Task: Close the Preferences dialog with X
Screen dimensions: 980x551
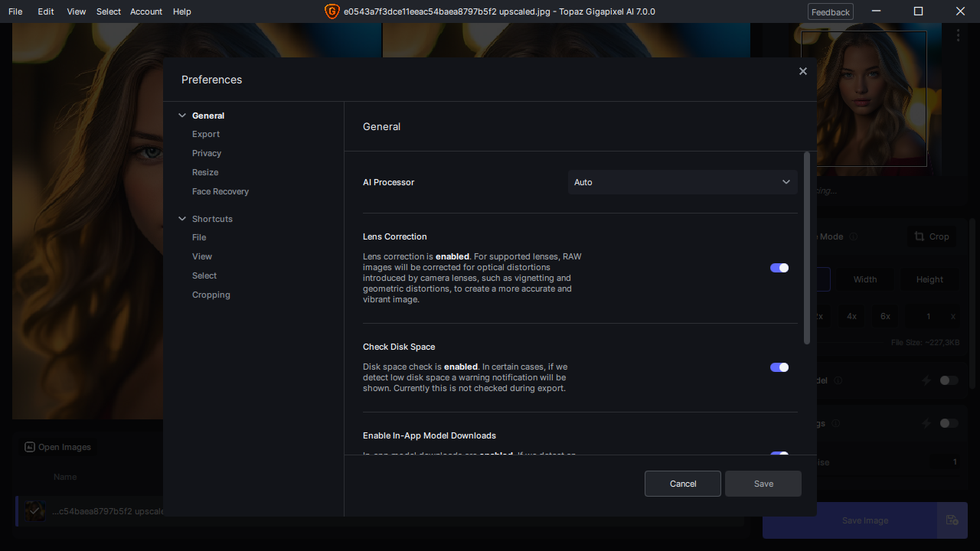Action: coord(802,71)
